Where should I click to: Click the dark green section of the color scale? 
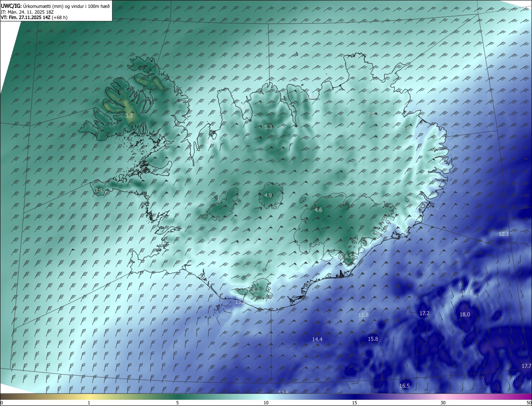click(177, 396)
